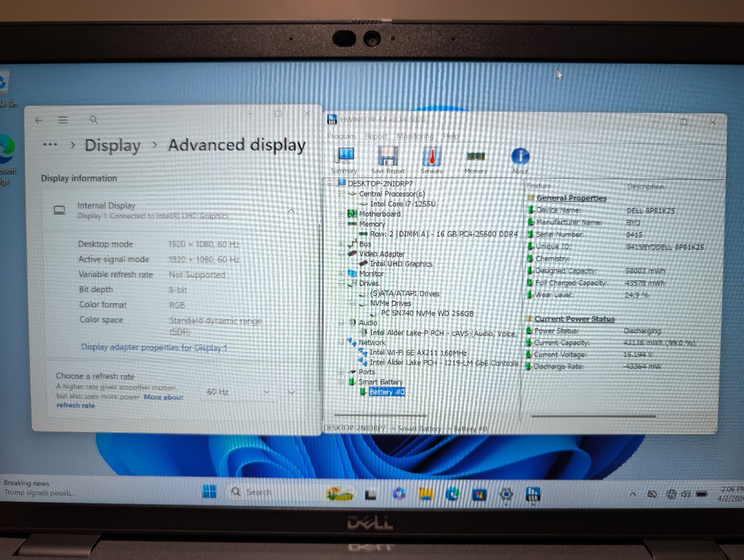Open File Explorer from the taskbar

(425, 494)
